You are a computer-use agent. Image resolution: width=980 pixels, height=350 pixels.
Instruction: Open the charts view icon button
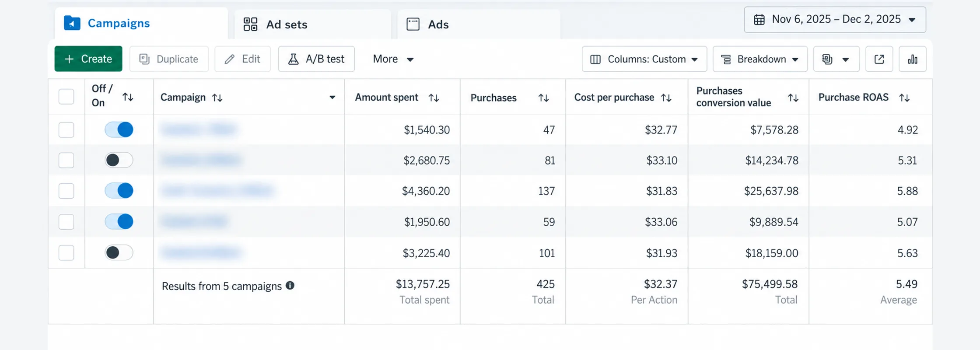[913, 59]
